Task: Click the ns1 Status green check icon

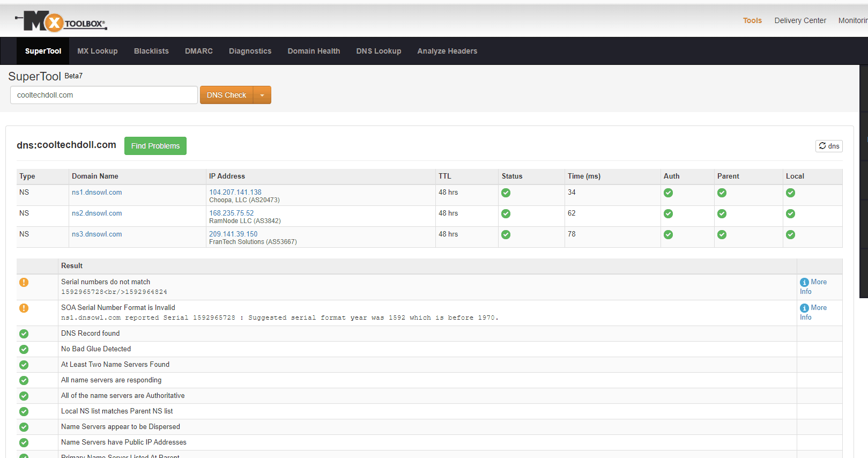Action: [x=506, y=193]
